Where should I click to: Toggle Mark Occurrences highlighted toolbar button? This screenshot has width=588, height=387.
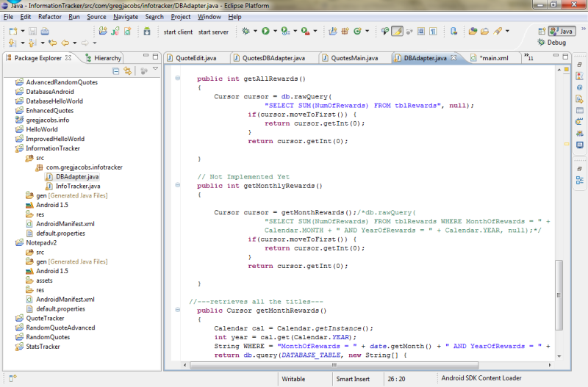tap(397, 32)
